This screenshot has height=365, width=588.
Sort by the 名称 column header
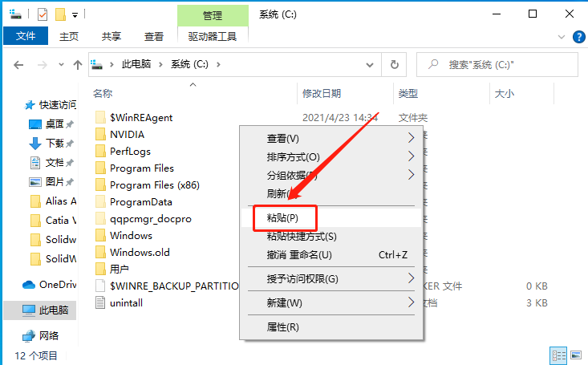[103, 93]
